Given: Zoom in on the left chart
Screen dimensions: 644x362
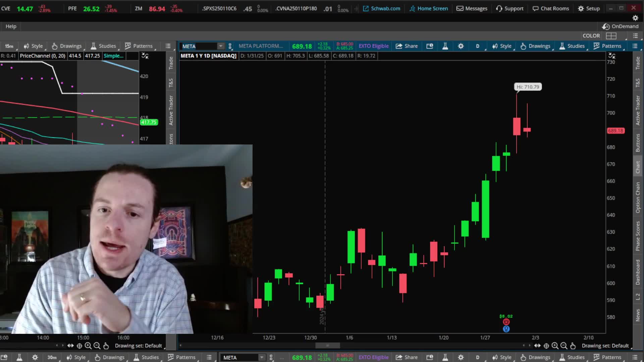Looking at the screenshot, I should tap(88, 346).
